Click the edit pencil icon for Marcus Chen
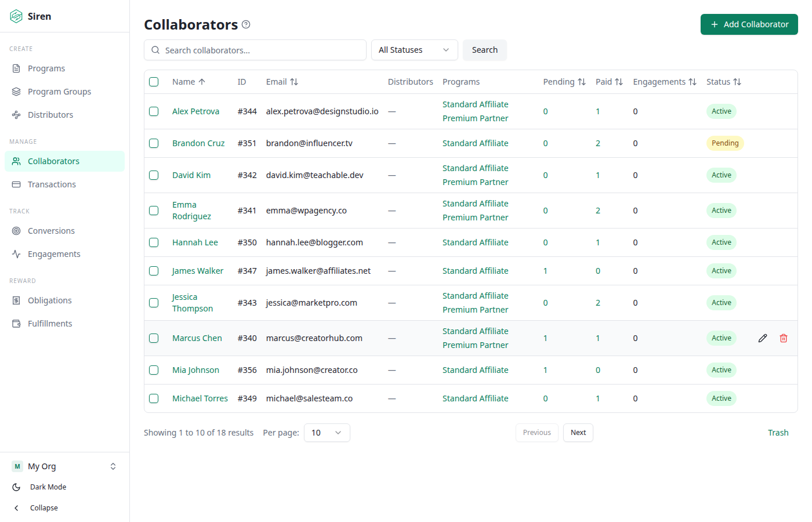 763,338
